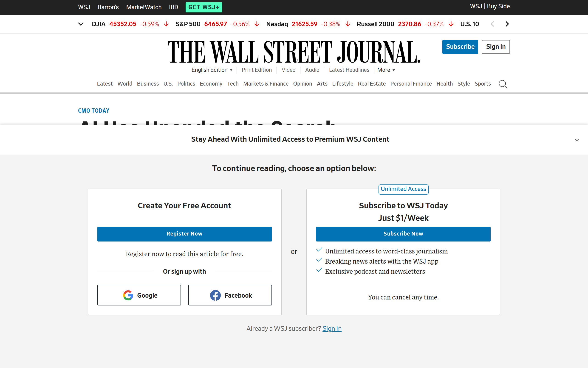The height and width of the screenshot is (368, 588).
Task: Open the English Edition dropdown
Action: tap(212, 70)
